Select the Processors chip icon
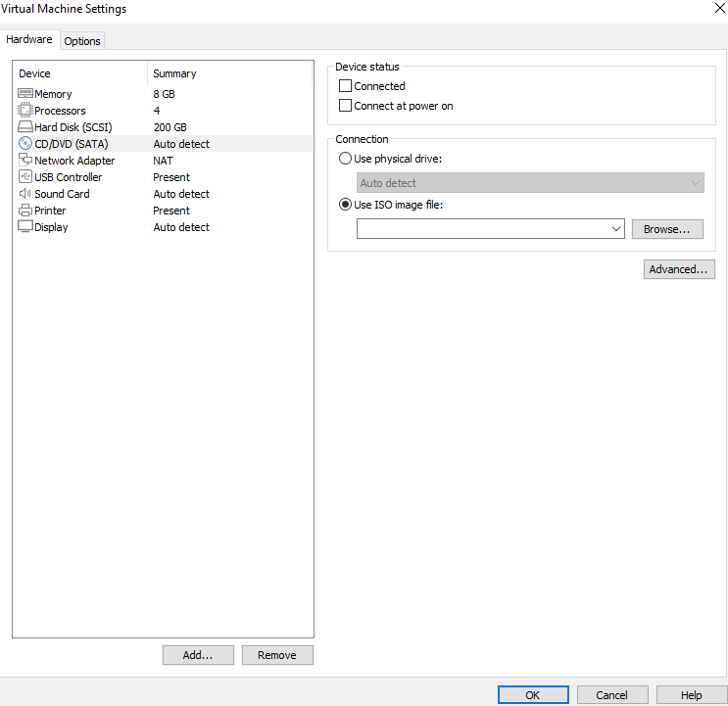This screenshot has height=706, width=728. (x=25, y=111)
